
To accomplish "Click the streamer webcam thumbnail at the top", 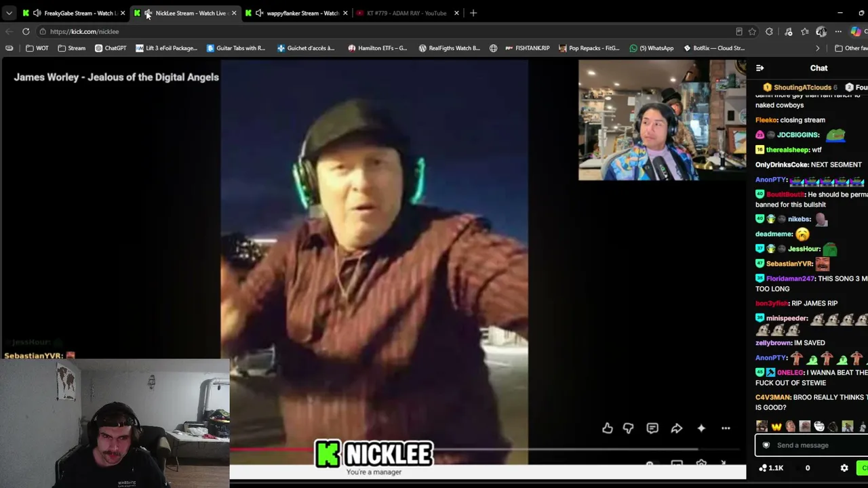I will point(662,120).
